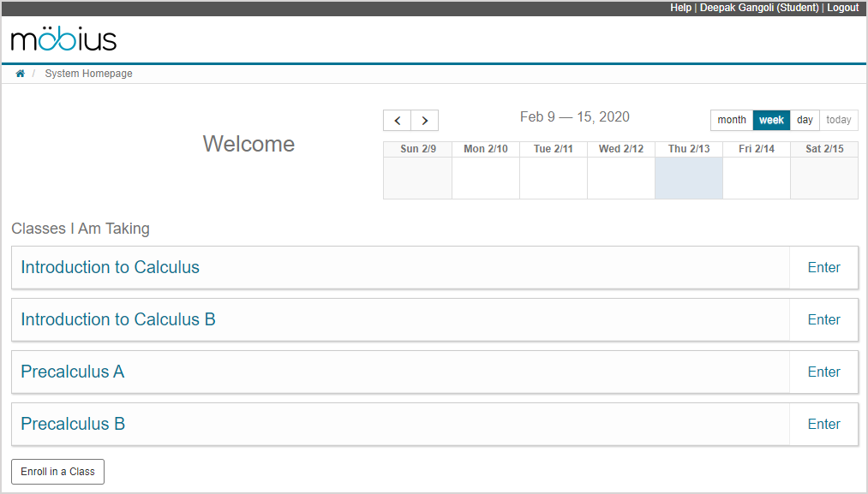Switch calendar to month view

732,120
